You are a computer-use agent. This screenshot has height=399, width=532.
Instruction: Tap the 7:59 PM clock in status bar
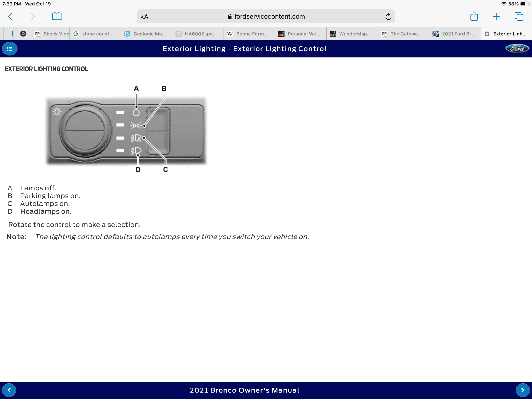11,4
